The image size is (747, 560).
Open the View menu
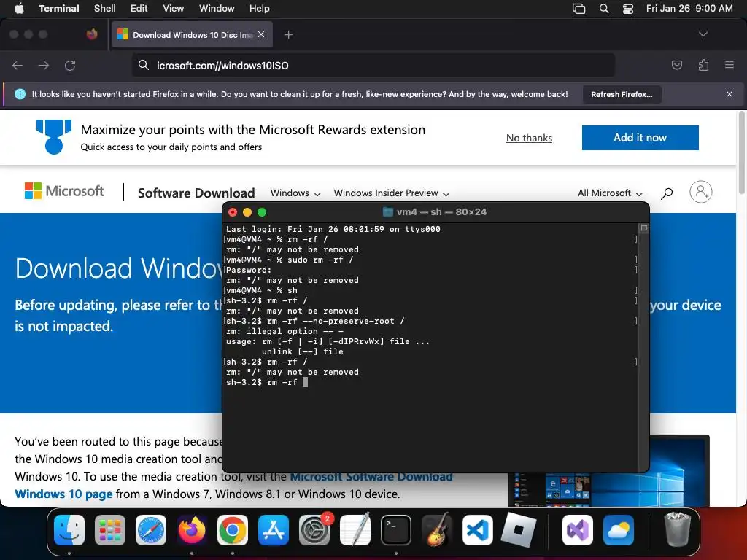tap(174, 8)
